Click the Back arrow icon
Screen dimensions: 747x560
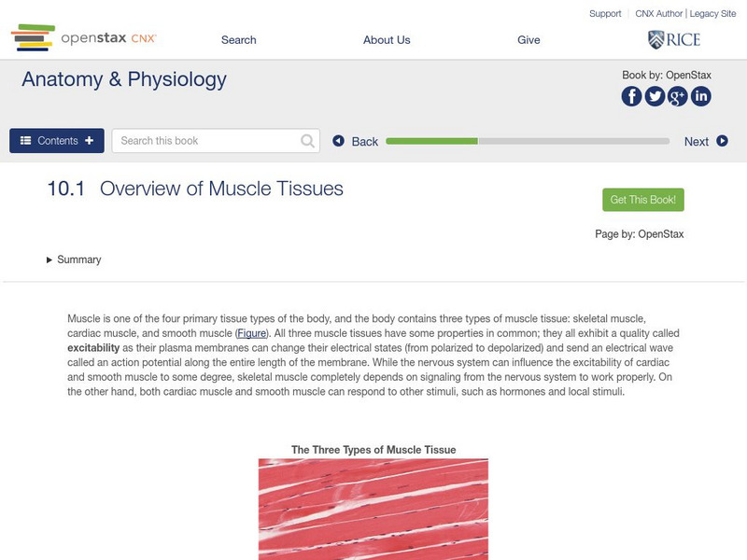click(x=339, y=142)
